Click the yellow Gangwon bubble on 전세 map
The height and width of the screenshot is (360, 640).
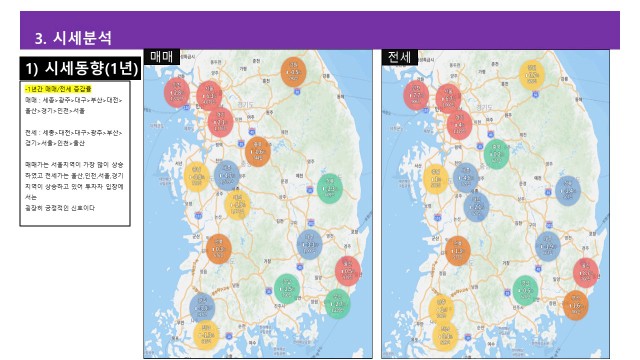(532, 75)
